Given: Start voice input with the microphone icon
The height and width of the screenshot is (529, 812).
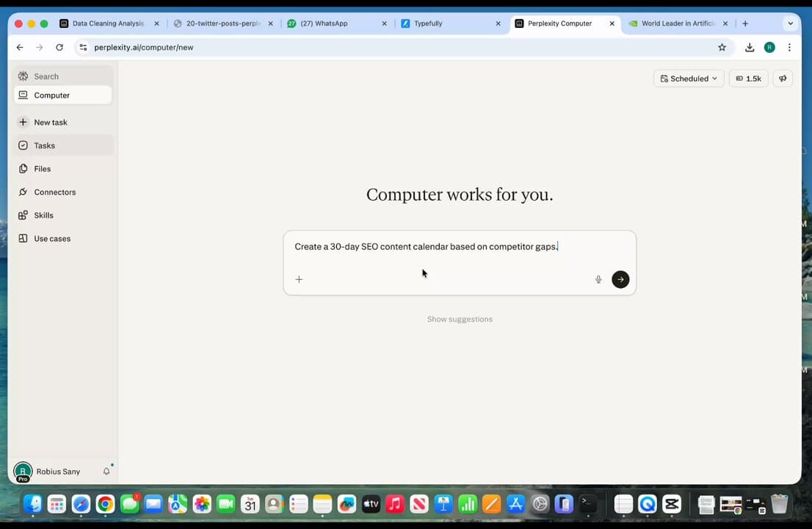Looking at the screenshot, I should pyautogui.click(x=598, y=279).
